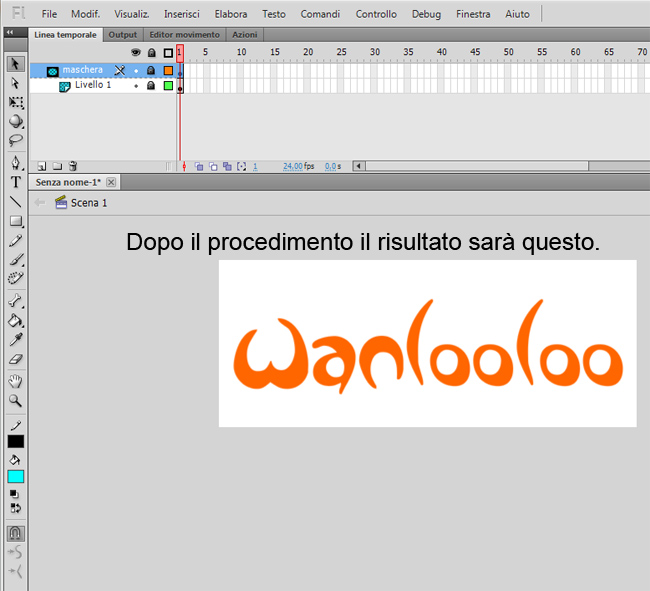650x591 pixels.
Task: Select the Zoom magnifier tool
Action: pos(16,401)
